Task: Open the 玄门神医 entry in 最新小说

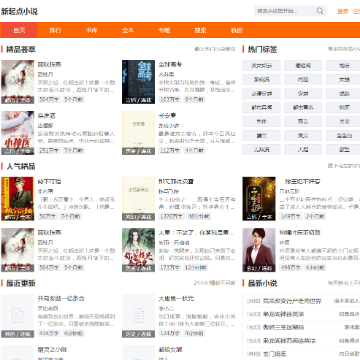Action: tap(274, 354)
